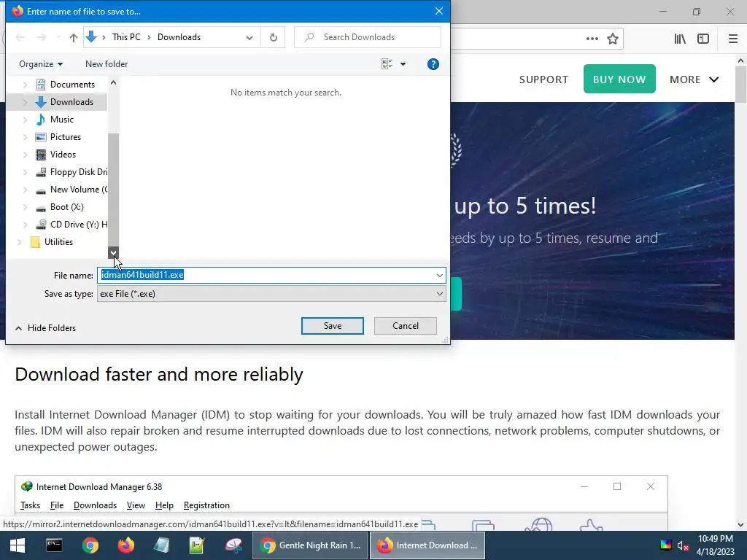This screenshot has height=560, width=747.
Task: Select Videos in the folder tree
Action: (x=63, y=155)
